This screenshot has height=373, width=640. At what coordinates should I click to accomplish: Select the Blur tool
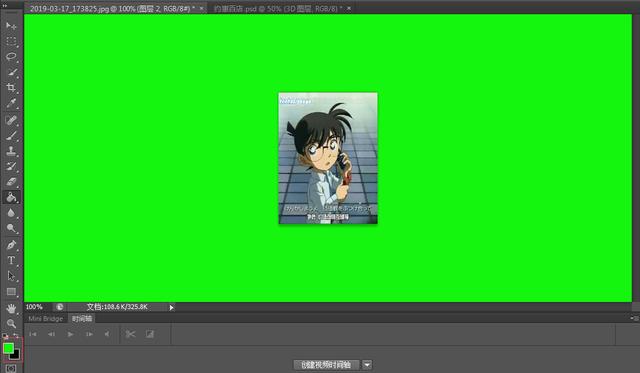11,213
